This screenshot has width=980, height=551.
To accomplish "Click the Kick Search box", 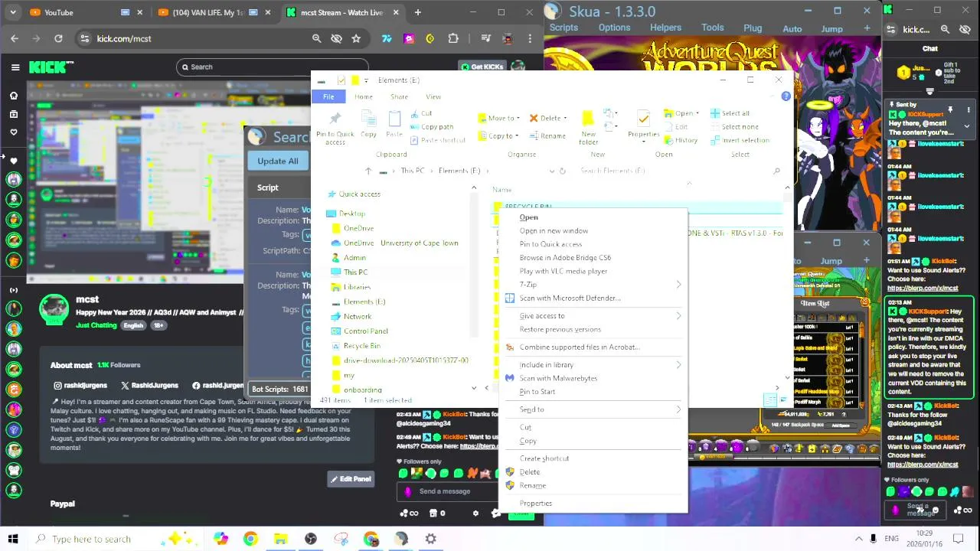I will point(272,67).
